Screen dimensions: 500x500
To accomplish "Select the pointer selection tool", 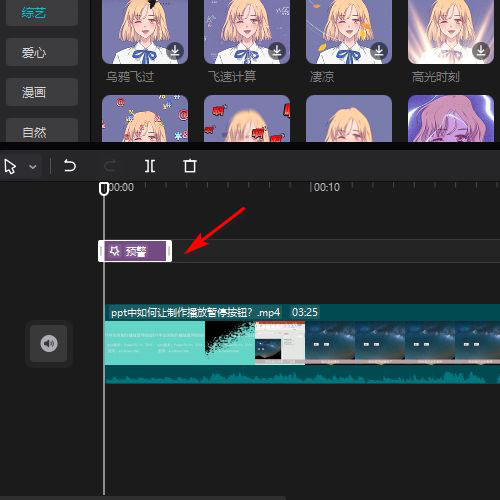I will click(10, 166).
